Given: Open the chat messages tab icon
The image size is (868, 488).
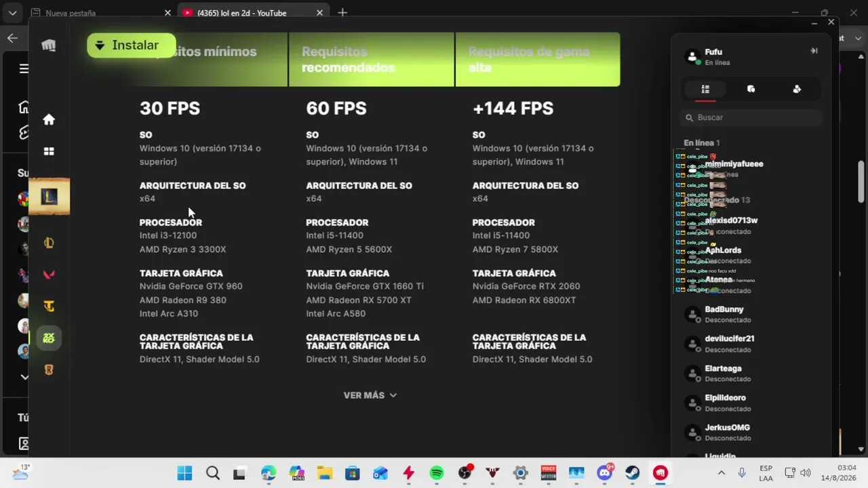Looking at the screenshot, I should [751, 89].
